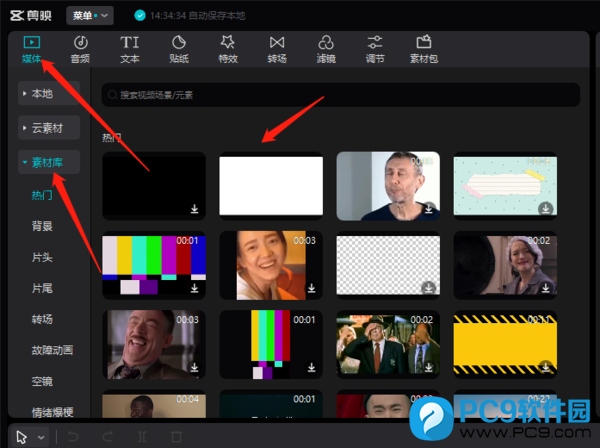The height and width of the screenshot is (448, 600).
Task: Expand the 本地 local section
Action: click(49, 93)
